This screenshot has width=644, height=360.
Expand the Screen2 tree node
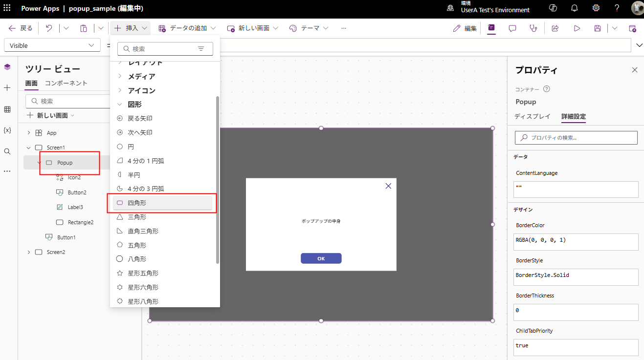tap(28, 252)
